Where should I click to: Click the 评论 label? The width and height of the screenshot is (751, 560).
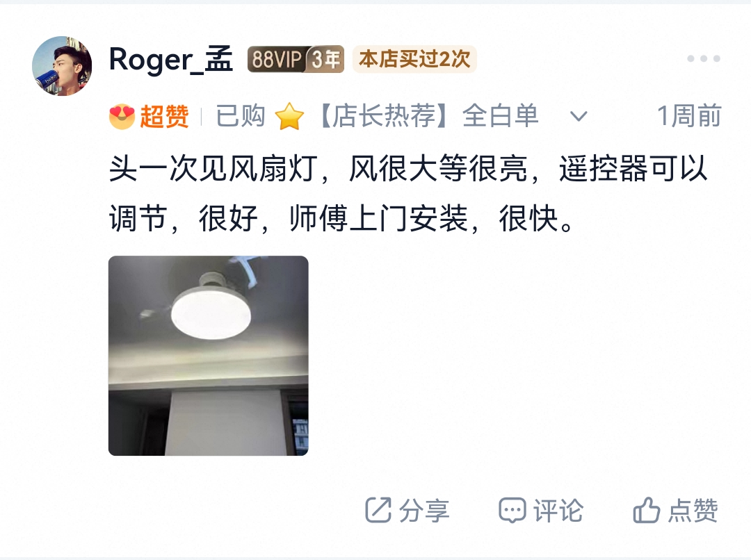point(558,511)
